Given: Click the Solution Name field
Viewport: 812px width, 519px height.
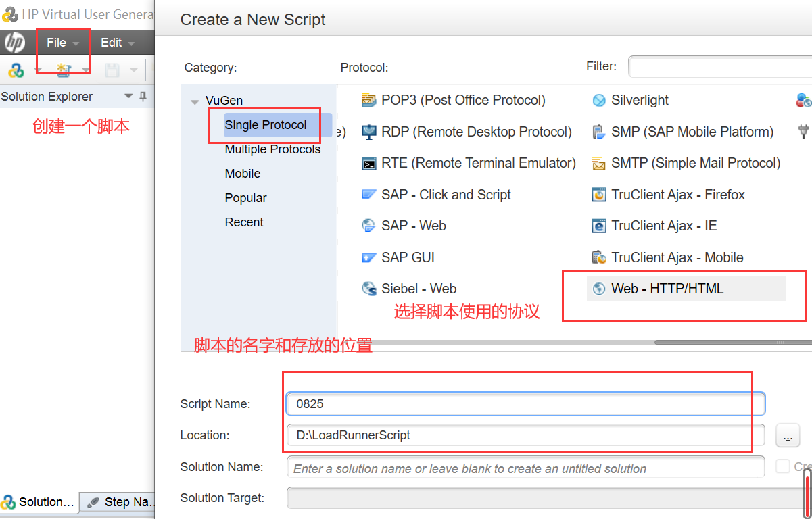Looking at the screenshot, I should pos(525,467).
